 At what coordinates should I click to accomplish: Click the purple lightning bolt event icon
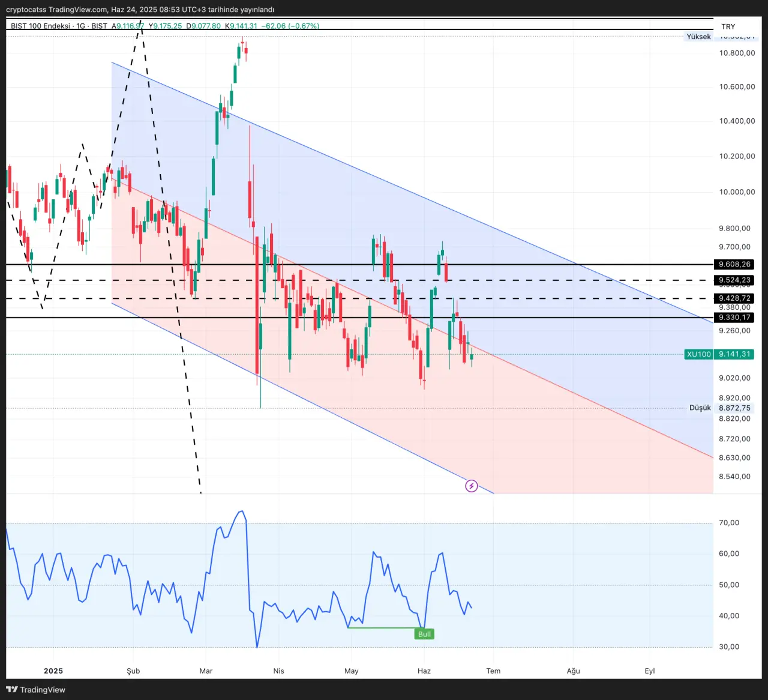472,486
